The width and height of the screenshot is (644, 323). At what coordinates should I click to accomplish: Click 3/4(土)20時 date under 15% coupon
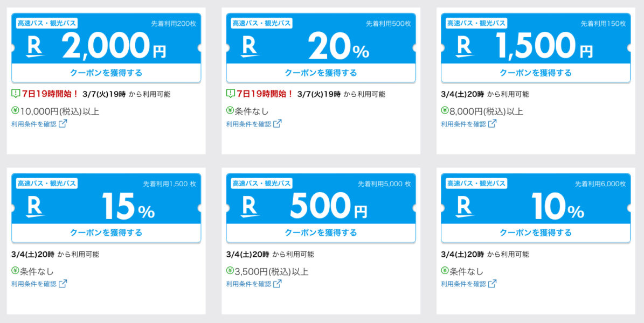click(33, 254)
